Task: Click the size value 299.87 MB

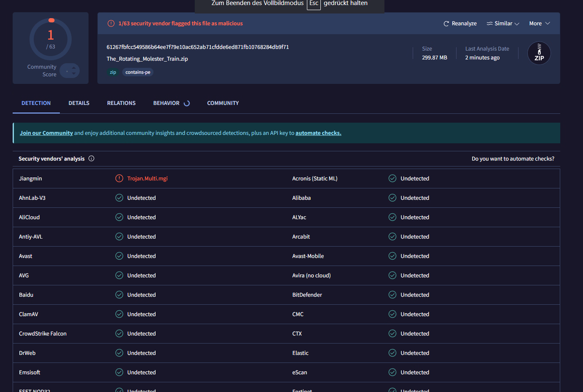Action: [435, 58]
